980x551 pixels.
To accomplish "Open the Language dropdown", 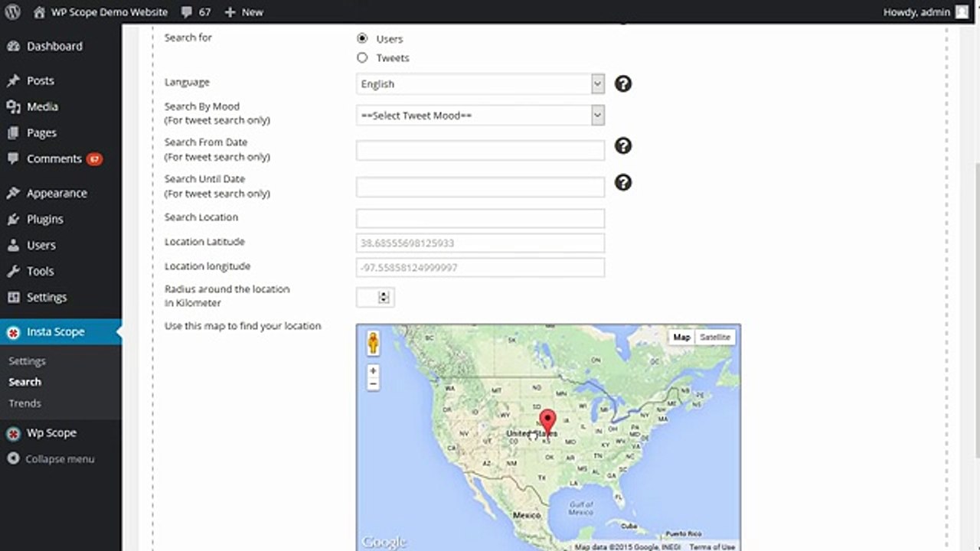I will coord(480,84).
